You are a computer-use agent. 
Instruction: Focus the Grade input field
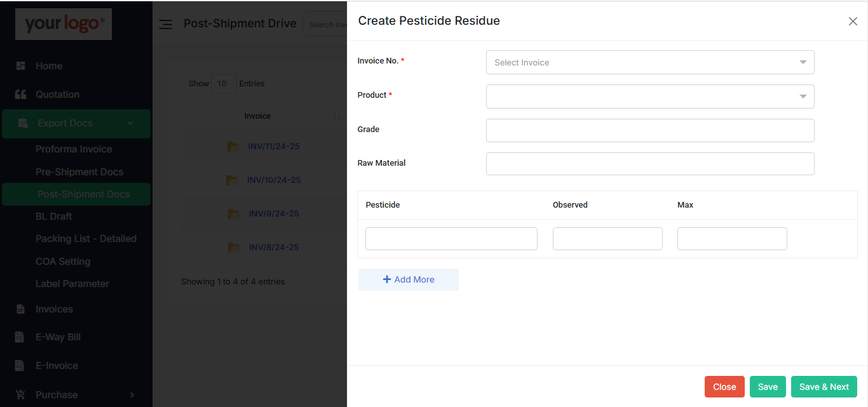point(650,130)
